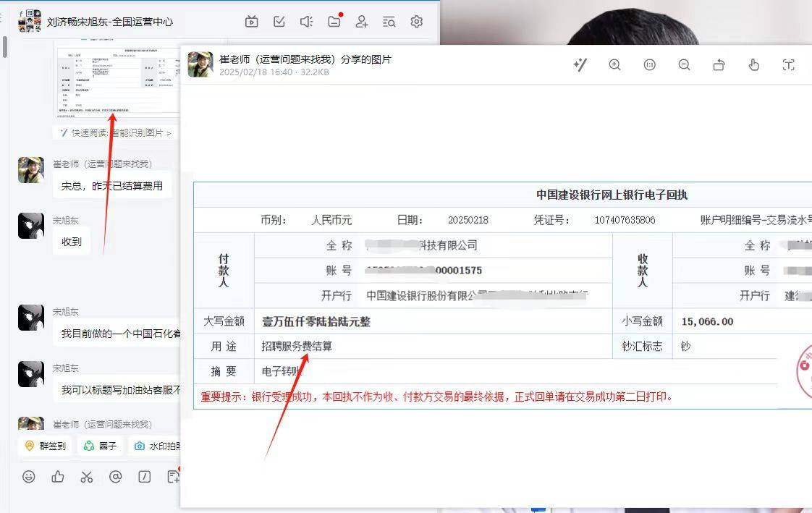
Task: Click the amount 15,066.00
Action: [x=707, y=321]
